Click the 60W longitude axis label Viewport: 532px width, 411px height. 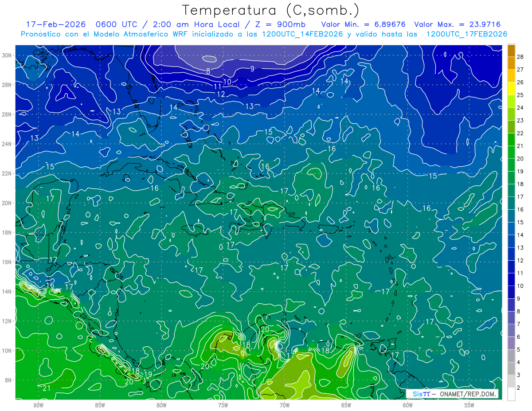coord(408,405)
